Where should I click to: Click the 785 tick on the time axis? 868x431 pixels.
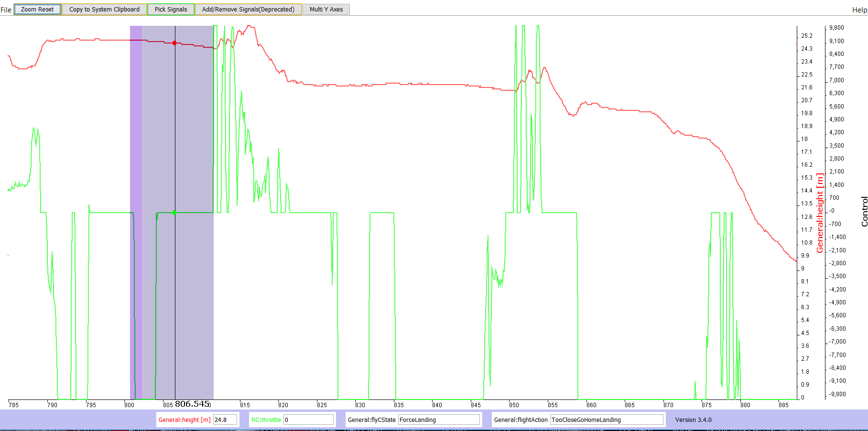tap(13, 405)
